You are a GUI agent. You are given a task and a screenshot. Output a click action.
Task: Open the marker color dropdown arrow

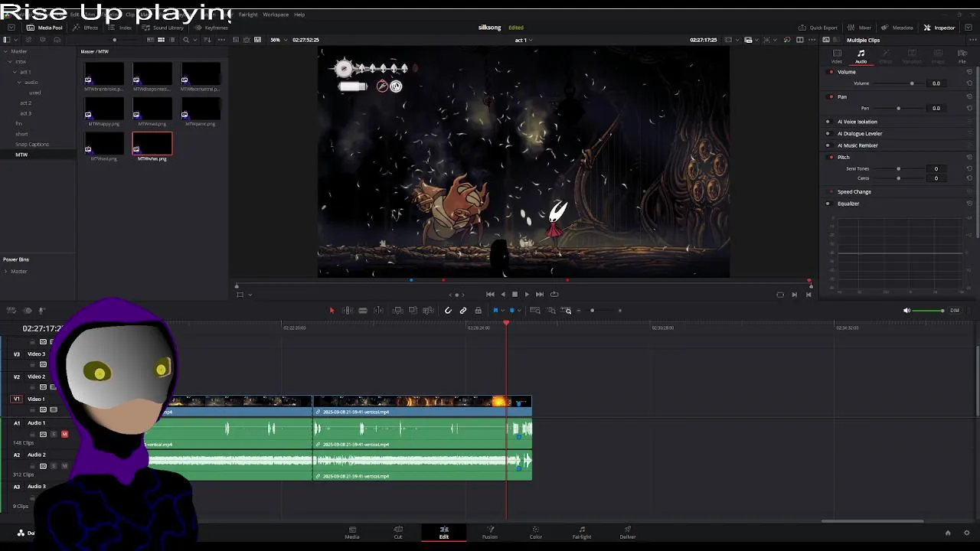[x=518, y=310]
